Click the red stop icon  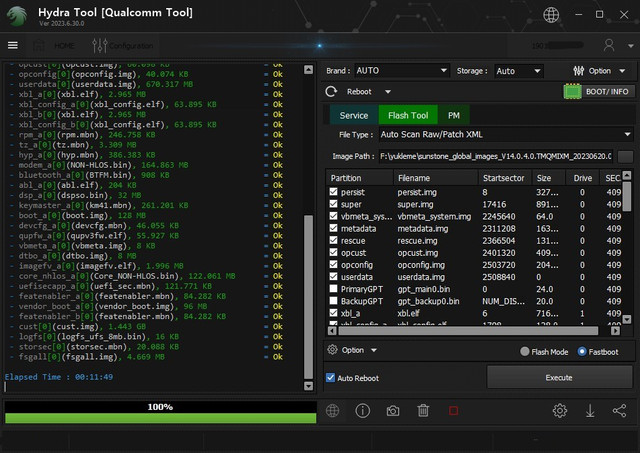coord(453,411)
